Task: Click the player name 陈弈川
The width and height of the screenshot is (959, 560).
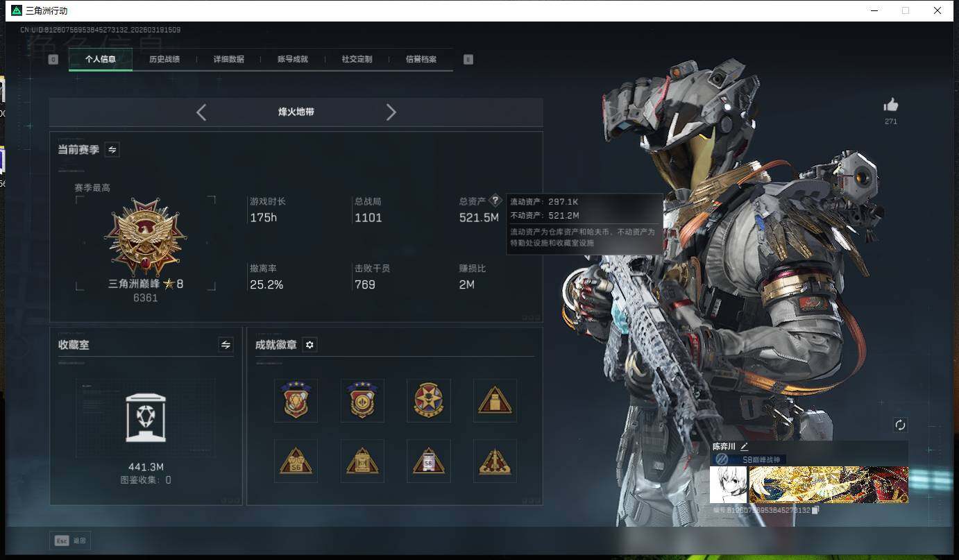Action: coord(724,447)
